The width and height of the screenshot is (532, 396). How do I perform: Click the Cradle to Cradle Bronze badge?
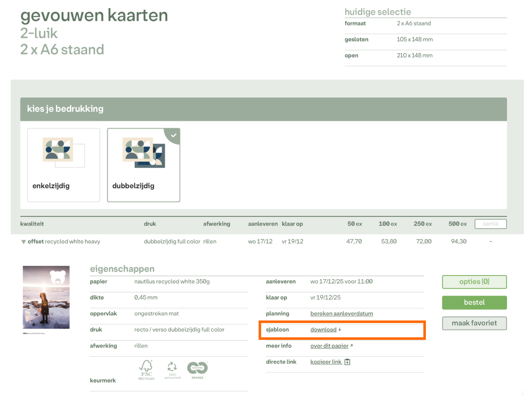point(197,369)
